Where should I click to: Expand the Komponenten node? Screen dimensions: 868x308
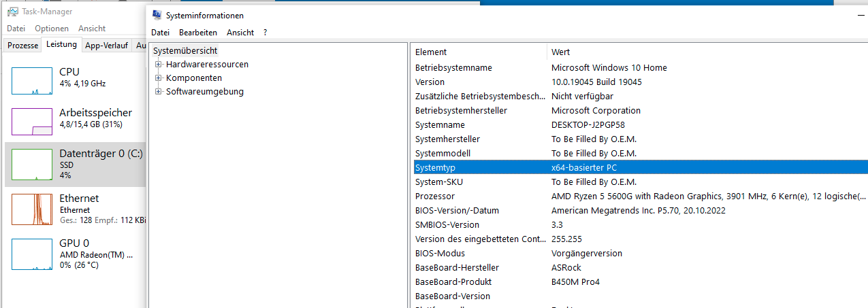159,78
